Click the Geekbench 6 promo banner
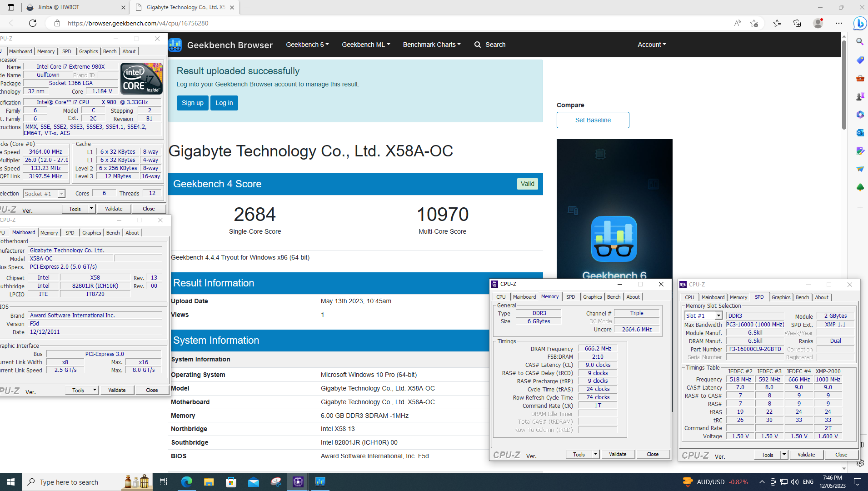 pos(614,209)
